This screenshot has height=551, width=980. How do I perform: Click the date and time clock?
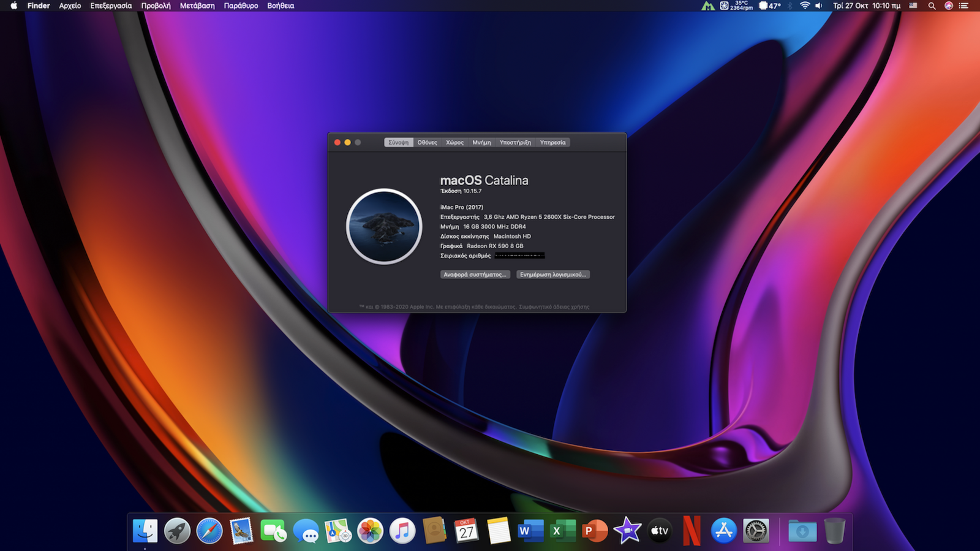tap(867, 6)
